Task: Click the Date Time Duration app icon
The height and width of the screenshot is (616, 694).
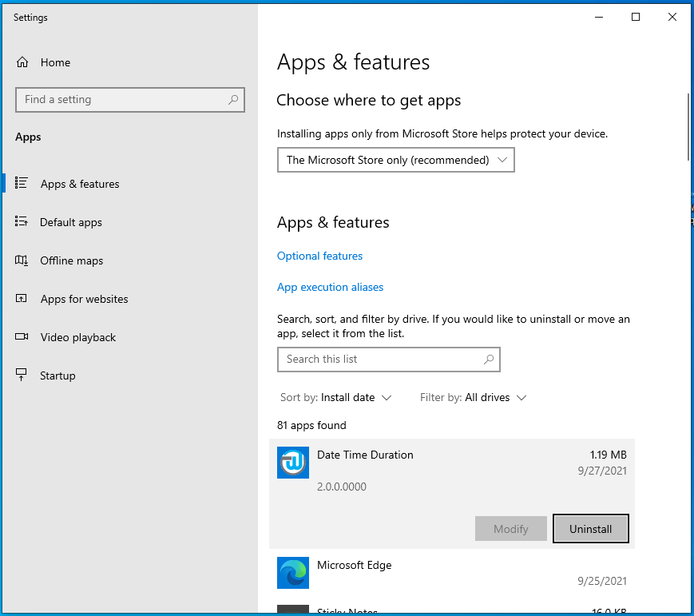Action: (x=293, y=463)
